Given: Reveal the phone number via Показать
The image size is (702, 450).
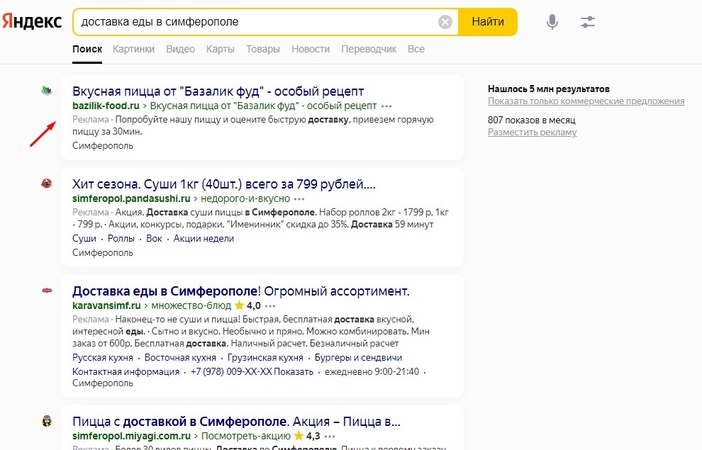Looking at the screenshot, I should [x=294, y=372].
